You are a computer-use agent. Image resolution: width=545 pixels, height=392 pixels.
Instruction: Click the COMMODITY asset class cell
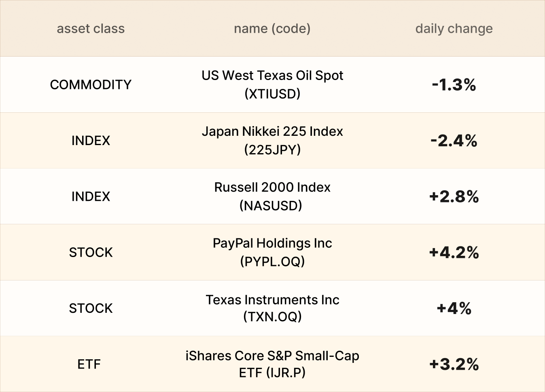[x=91, y=84]
